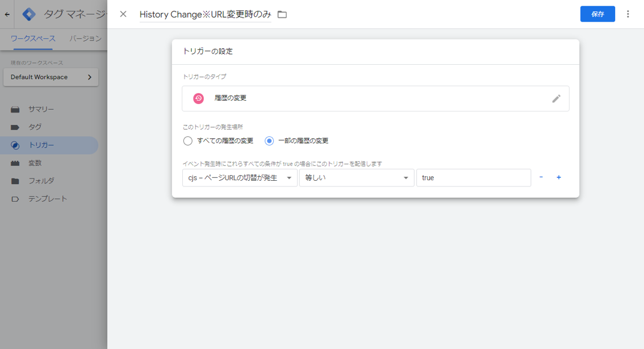The height and width of the screenshot is (349, 644).
Task: Remove condition row with minus icon
Action: 541,177
